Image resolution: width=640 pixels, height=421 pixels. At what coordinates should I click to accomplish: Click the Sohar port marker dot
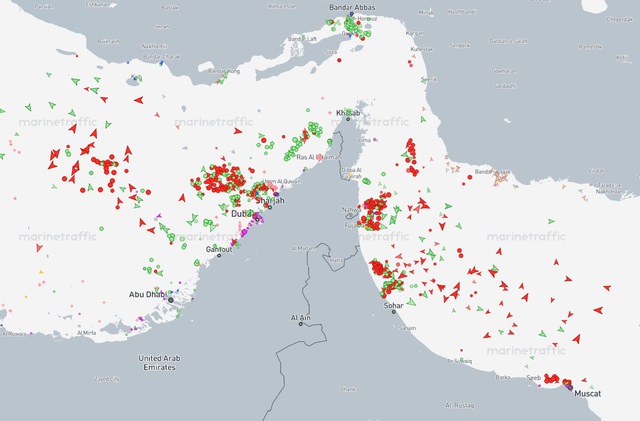[x=394, y=312]
